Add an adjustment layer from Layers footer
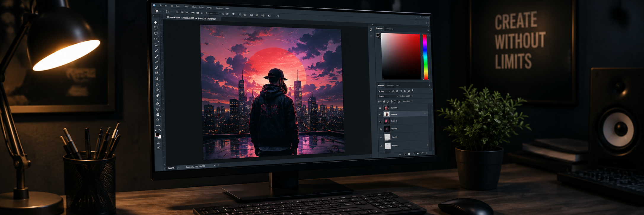Viewport: 644px width, 215px height. [413, 154]
